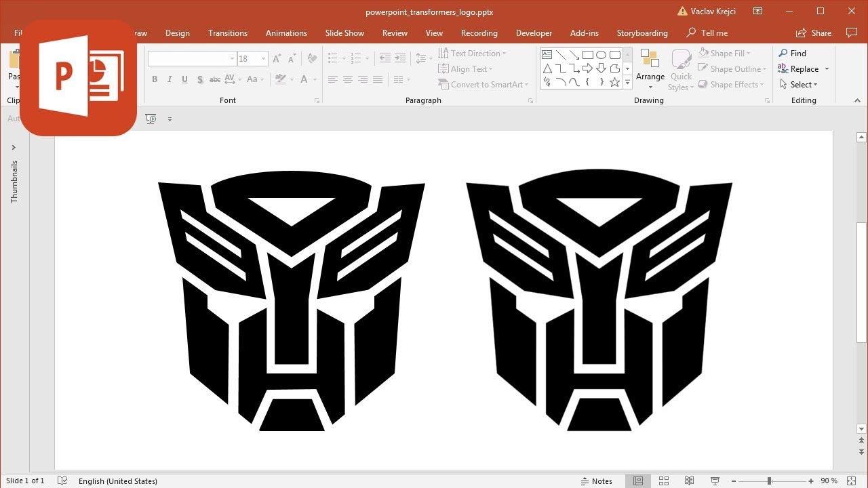Toggle the Notes pane
The image size is (868, 488).
point(597,481)
